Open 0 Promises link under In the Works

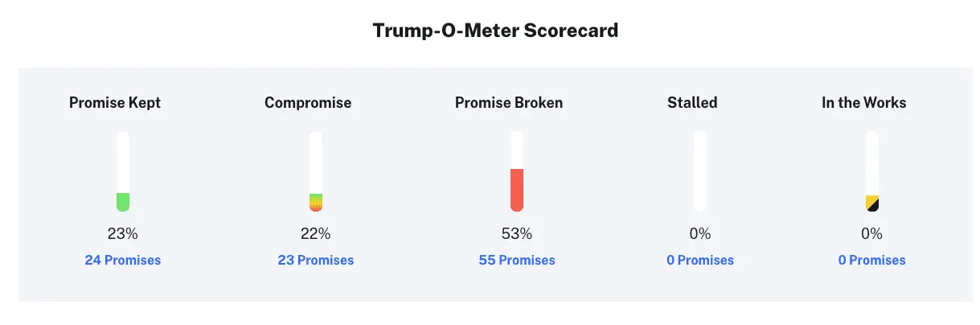click(x=871, y=260)
